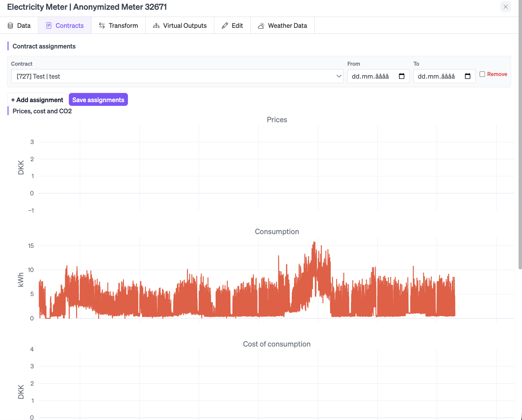Click the Prices, cost and CO2 heading
Viewport: 522px width, 420px height.
click(x=42, y=111)
